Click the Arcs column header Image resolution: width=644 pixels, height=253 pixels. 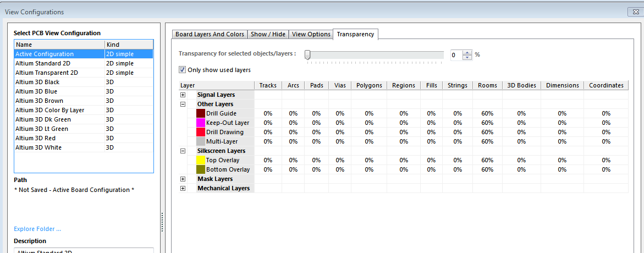coord(293,85)
